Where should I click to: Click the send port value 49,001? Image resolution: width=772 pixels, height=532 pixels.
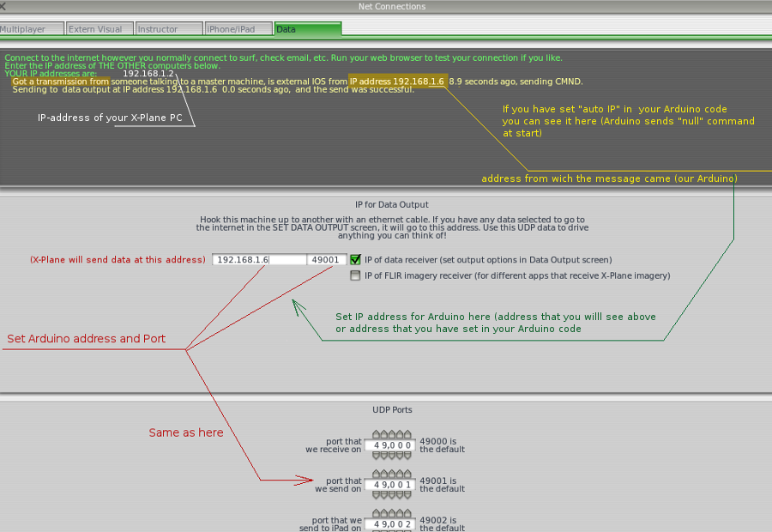(392, 485)
